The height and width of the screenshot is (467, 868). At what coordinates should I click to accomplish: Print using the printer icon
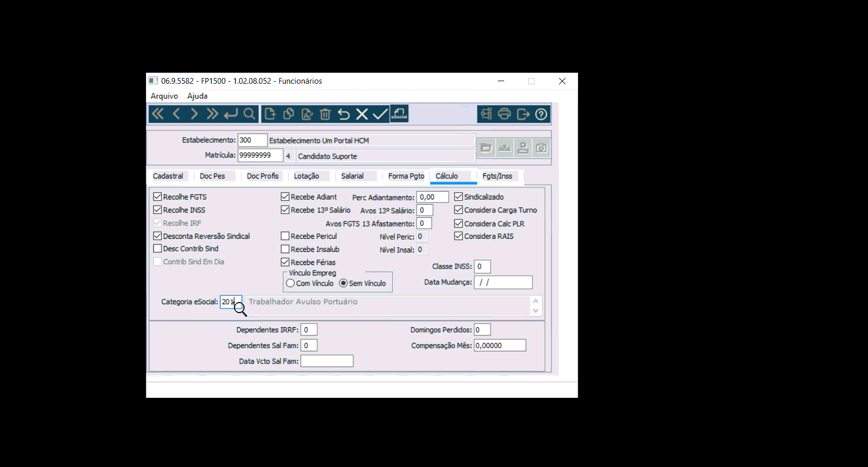[x=505, y=114]
